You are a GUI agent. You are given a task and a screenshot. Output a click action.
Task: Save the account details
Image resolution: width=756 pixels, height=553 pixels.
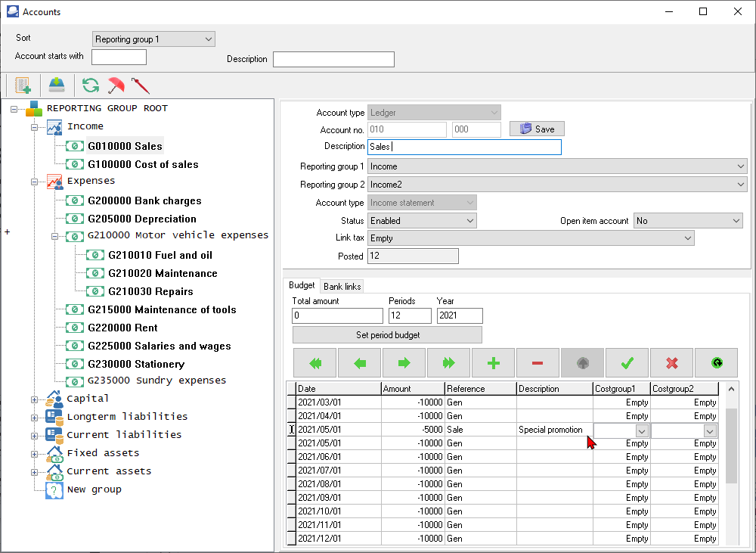(x=537, y=129)
